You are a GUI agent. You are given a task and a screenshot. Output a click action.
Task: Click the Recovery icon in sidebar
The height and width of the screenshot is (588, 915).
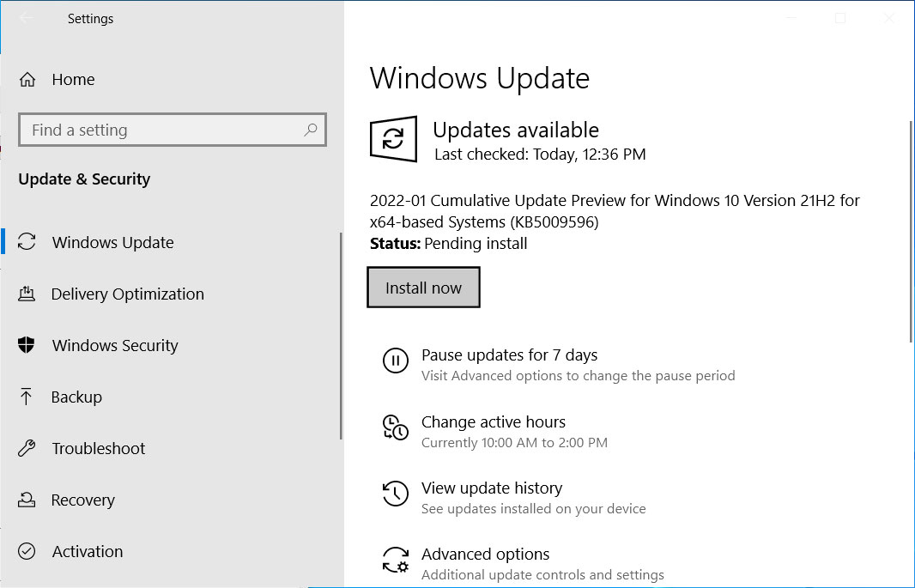[x=28, y=500]
